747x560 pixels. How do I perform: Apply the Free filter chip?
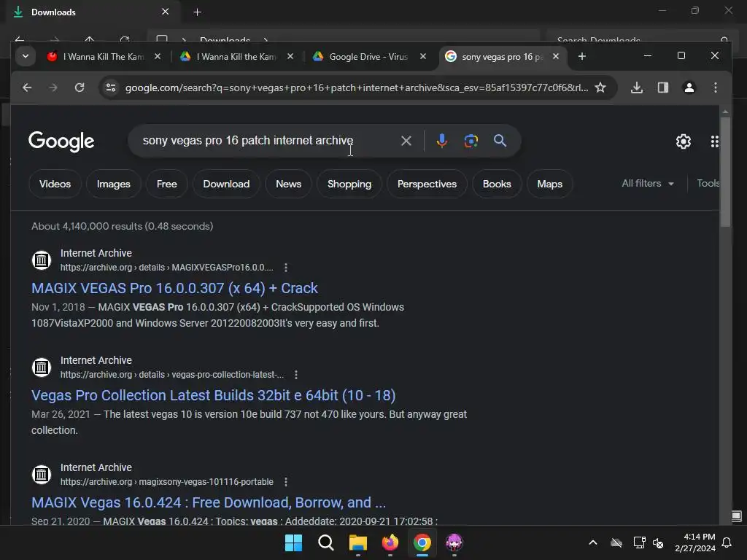167,184
